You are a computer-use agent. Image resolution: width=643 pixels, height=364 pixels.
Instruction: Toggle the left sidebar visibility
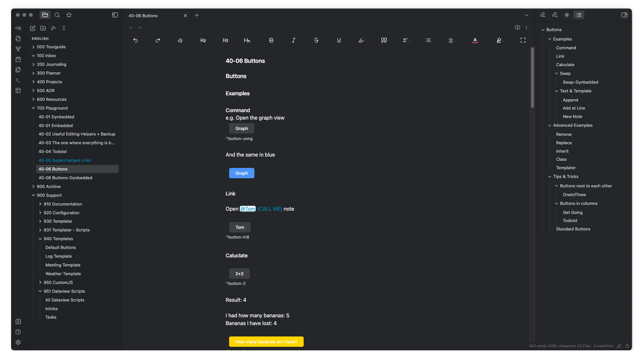click(x=115, y=15)
